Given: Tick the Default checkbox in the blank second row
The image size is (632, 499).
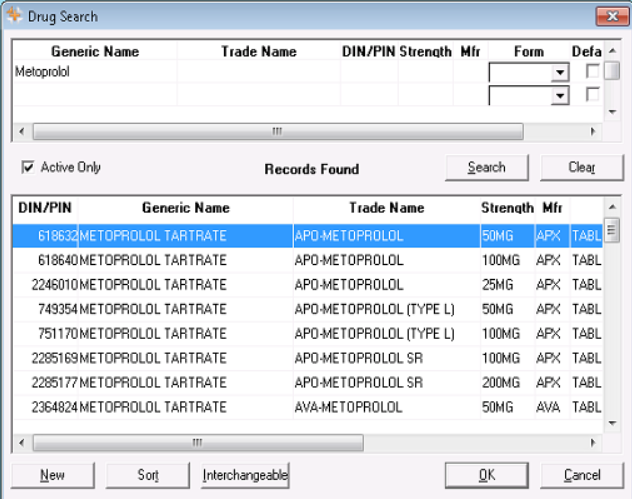Looking at the screenshot, I should (592, 95).
